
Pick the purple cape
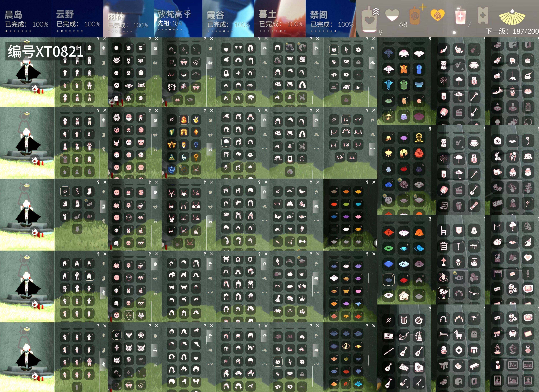[346, 216]
